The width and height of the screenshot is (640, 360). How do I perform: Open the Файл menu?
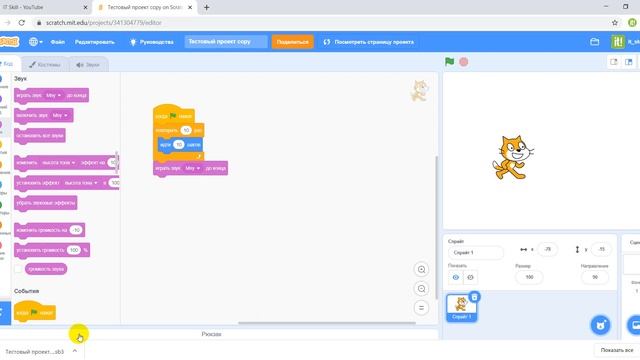coord(58,42)
